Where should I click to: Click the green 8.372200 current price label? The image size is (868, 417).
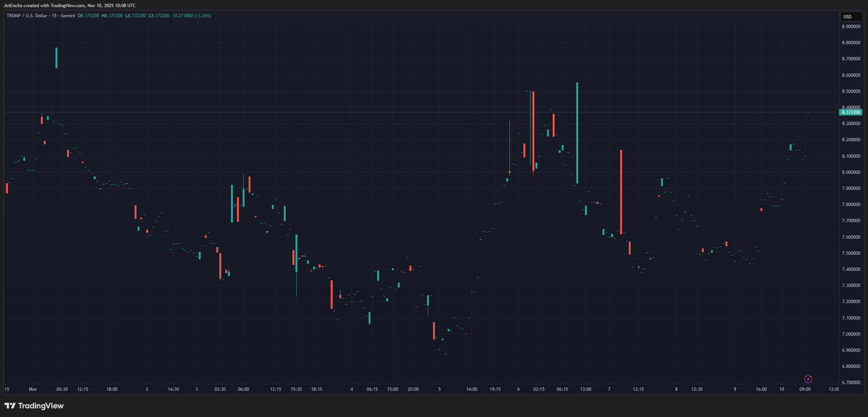click(851, 112)
